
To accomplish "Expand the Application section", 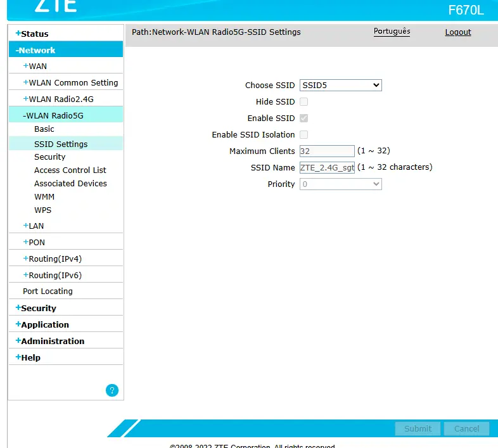I will point(42,324).
